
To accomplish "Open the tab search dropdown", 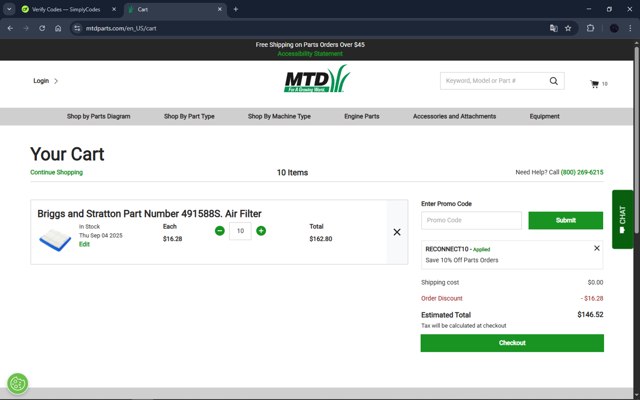I will [x=9, y=9].
